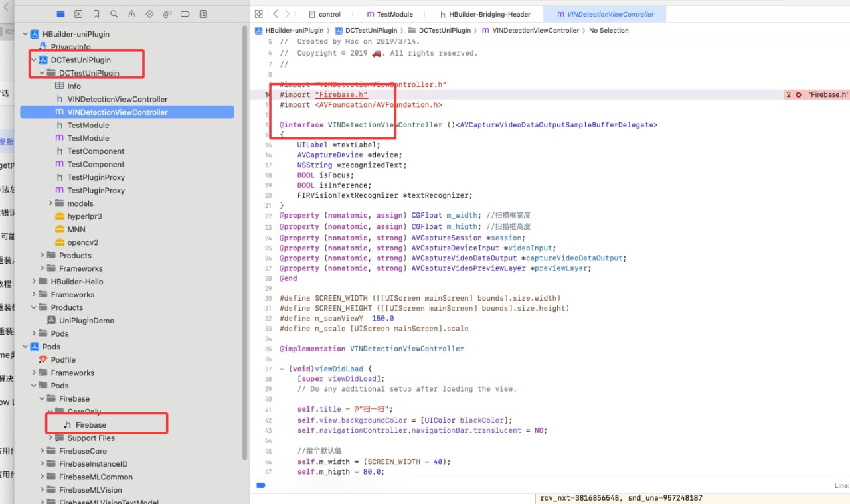Click No Selection in the jump bar
The image size is (850, 504).
tap(608, 31)
